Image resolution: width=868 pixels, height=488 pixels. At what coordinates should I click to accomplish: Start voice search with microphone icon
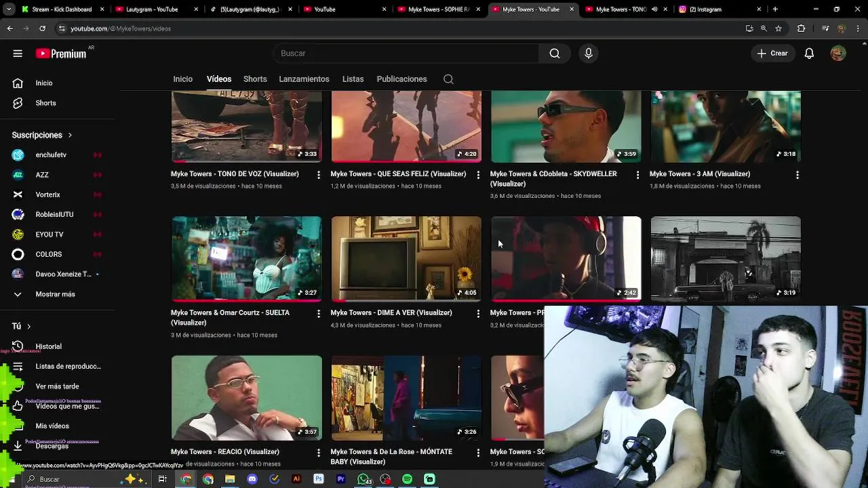coord(589,54)
